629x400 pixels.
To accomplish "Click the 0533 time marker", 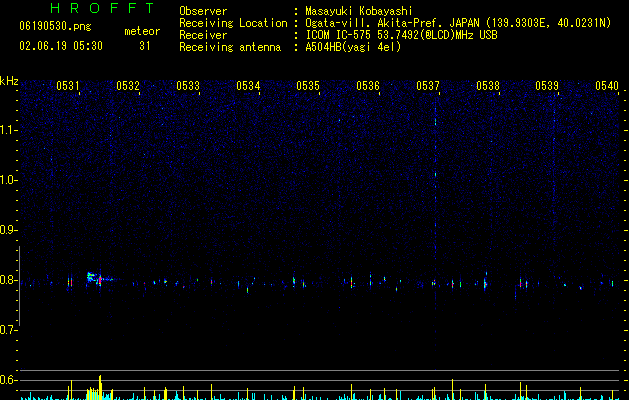I will pos(188,86).
